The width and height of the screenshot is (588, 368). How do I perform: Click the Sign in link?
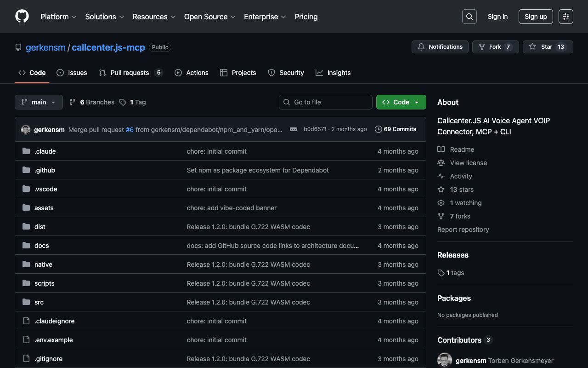(498, 17)
